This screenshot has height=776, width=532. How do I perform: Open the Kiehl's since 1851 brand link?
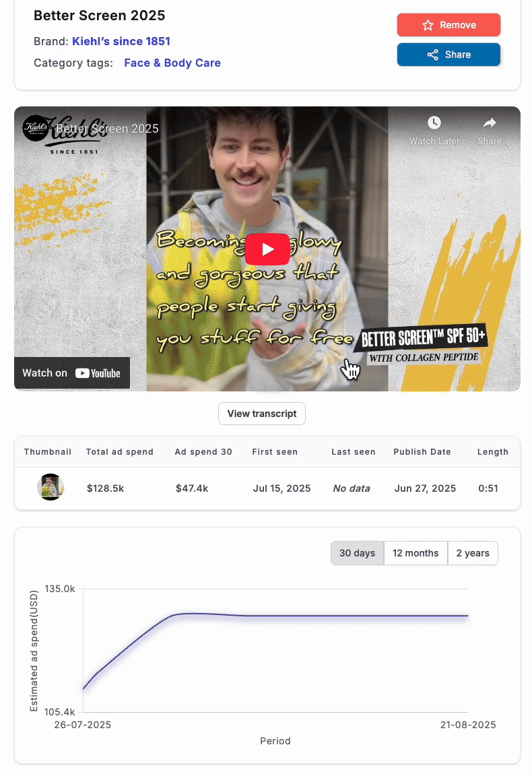[x=121, y=41]
